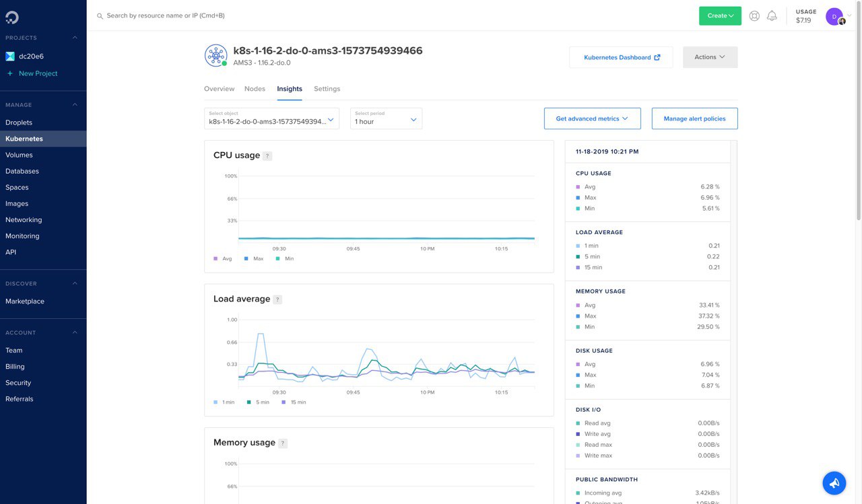Click the Memory usage Max value 37.32 %
The height and width of the screenshot is (504, 862).
pos(708,316)
